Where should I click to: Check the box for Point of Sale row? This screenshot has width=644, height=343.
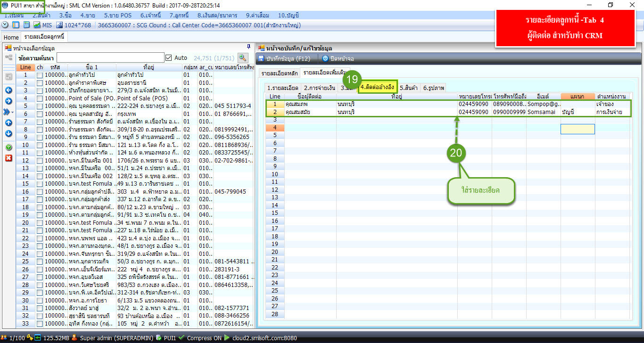[x=40, y=98]
